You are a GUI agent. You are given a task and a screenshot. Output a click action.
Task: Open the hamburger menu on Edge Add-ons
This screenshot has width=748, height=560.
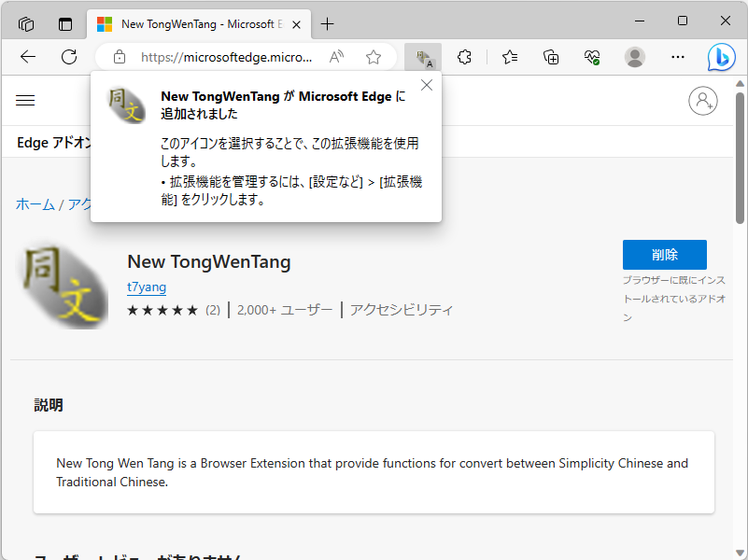[x=25, y=100]
